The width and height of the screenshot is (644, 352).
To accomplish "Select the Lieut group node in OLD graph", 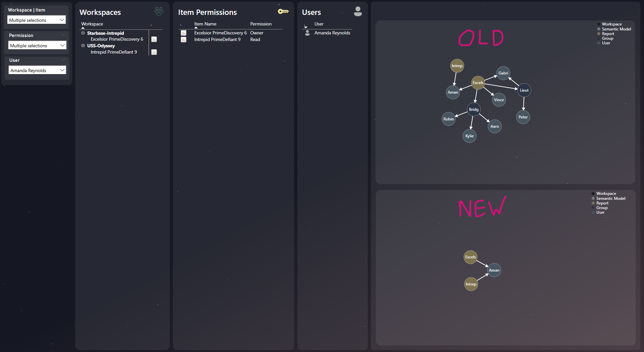I will coord(524,90).
